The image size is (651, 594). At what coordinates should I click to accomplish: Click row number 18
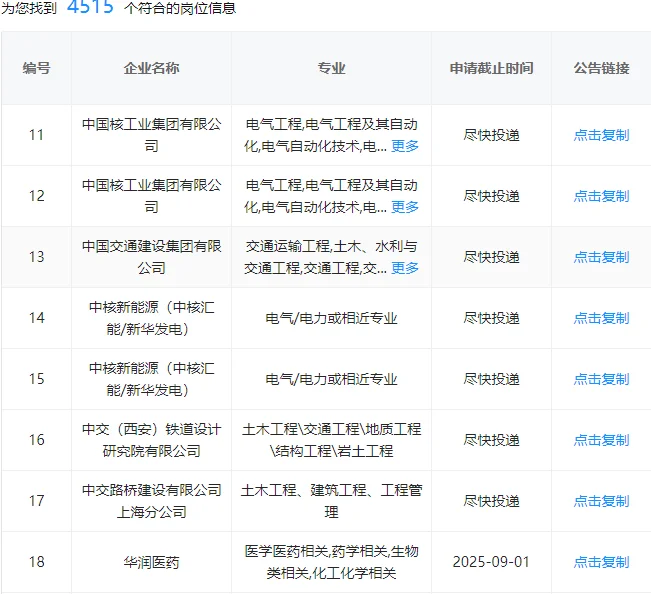pos(37,562)
